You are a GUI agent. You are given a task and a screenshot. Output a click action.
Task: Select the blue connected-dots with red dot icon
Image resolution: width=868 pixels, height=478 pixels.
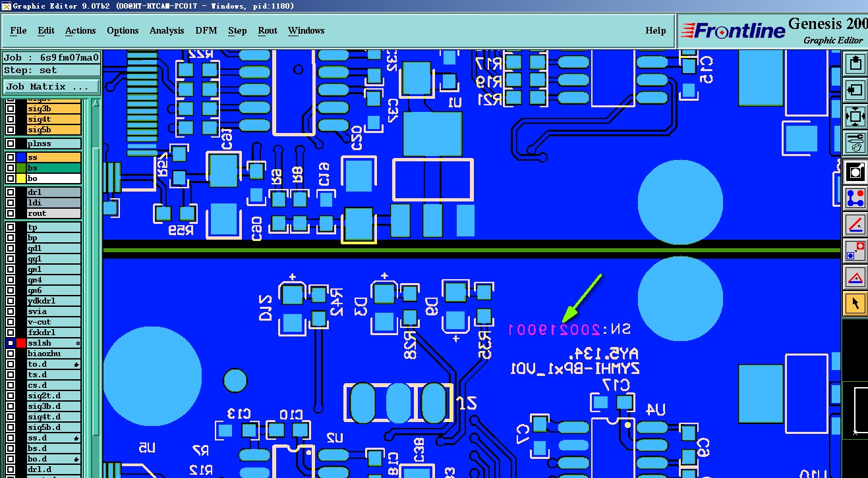pos(855,198)
